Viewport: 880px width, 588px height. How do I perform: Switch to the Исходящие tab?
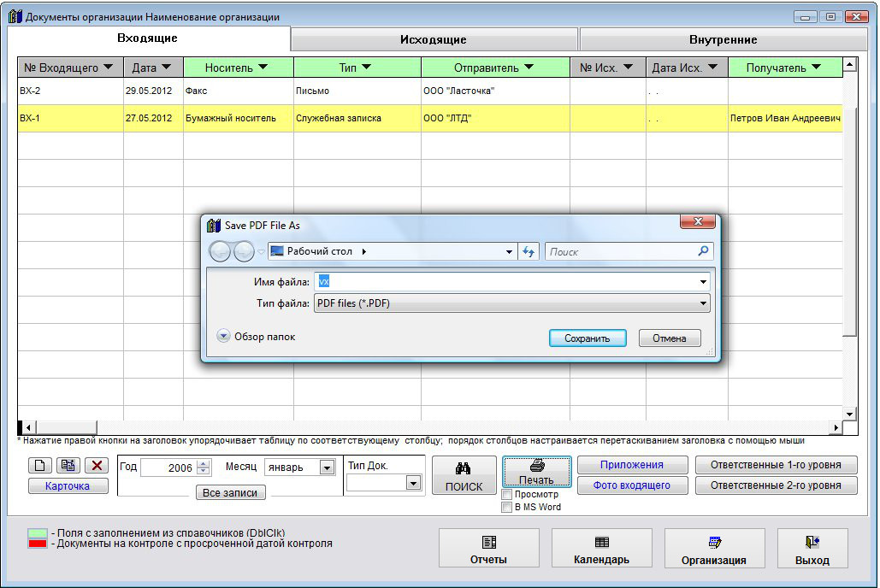coord(434,39)
